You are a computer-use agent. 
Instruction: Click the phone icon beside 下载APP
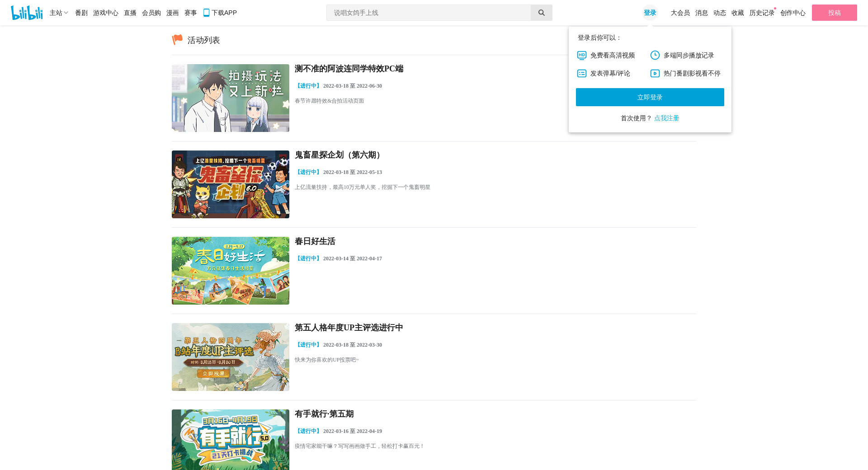tap(206, 13)
